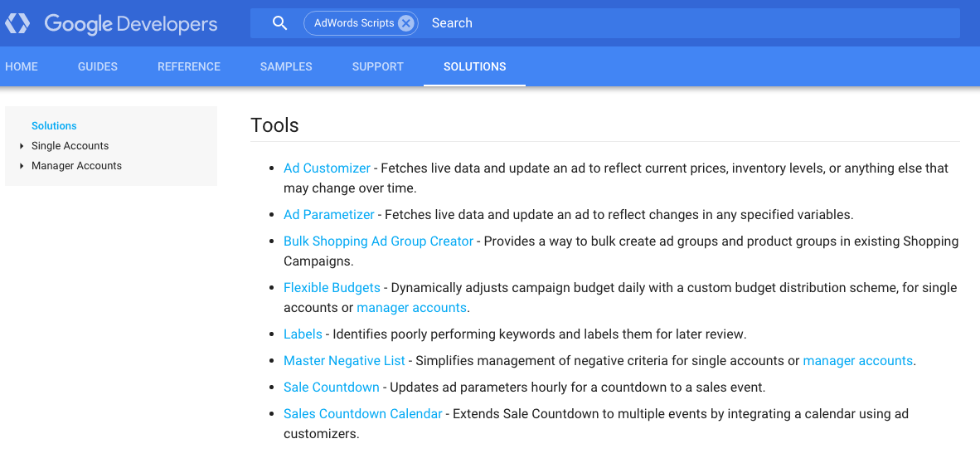Go to the SAMPLES tab

[286, 66]
